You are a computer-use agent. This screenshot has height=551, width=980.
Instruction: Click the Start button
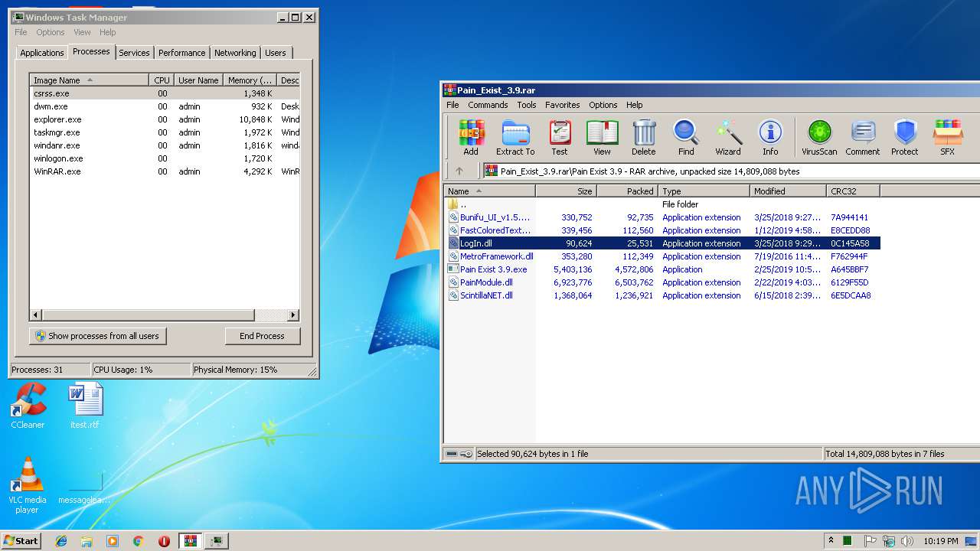[21, 541]
